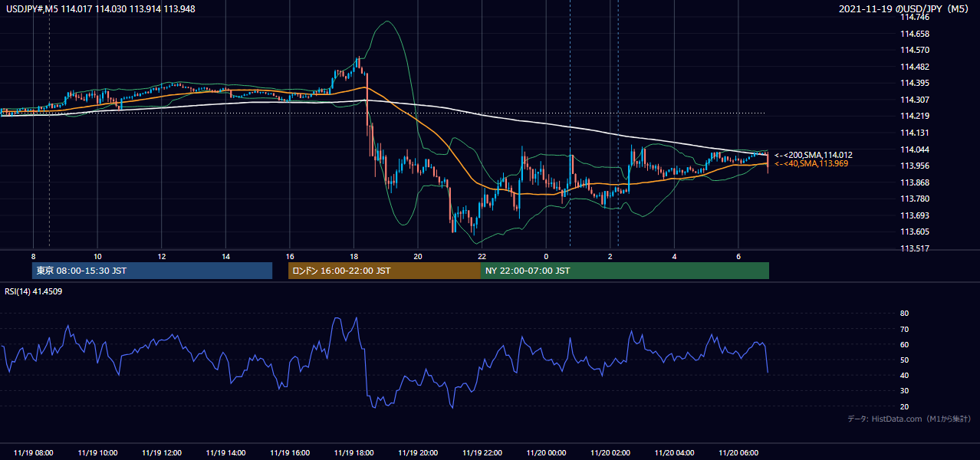Click price axis value 114.219

915,116
